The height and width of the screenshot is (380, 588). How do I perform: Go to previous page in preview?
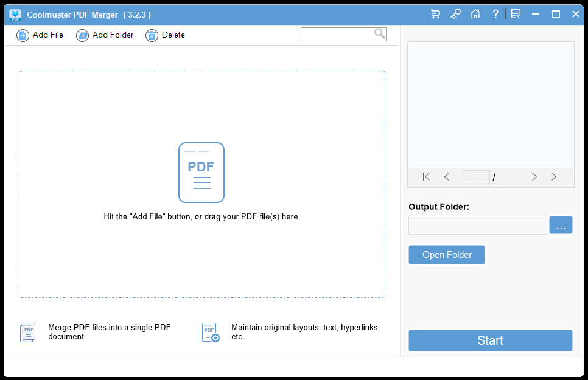[447, 177]
